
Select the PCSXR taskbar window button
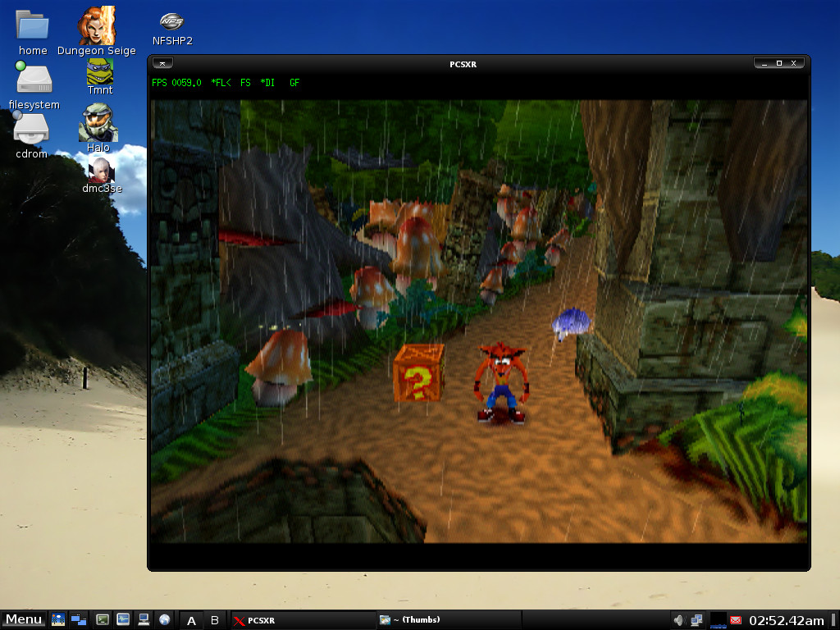303,620
